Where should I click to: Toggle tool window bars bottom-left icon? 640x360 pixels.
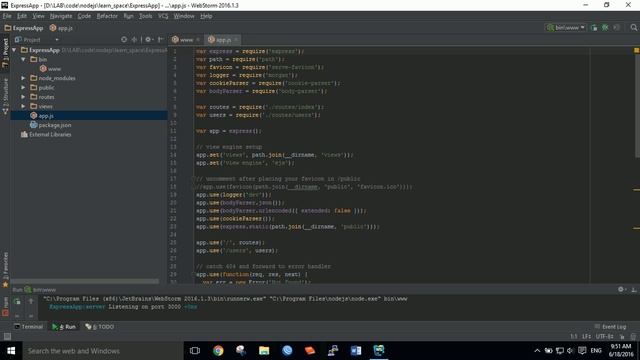pos(7,336)
